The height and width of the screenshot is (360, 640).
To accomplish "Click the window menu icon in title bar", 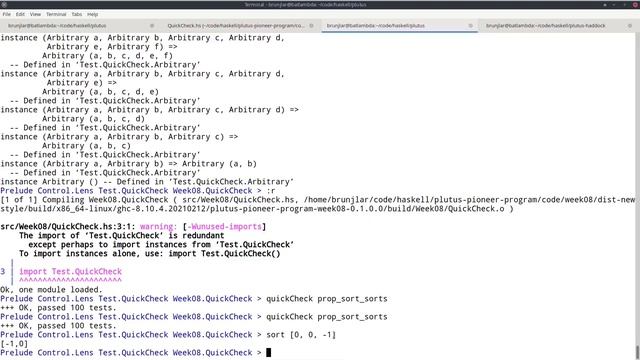I will point(4,4).
